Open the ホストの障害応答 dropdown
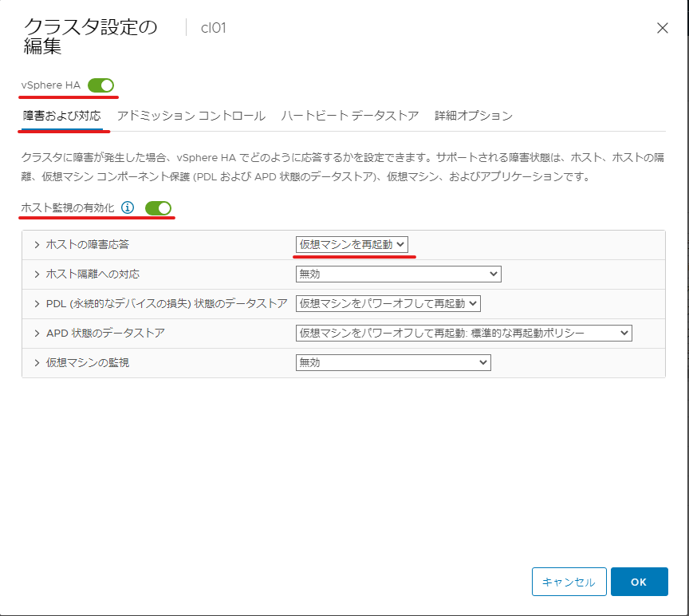Image resolution: width=689 pixels, height=616 pixels. pos(352,244)
